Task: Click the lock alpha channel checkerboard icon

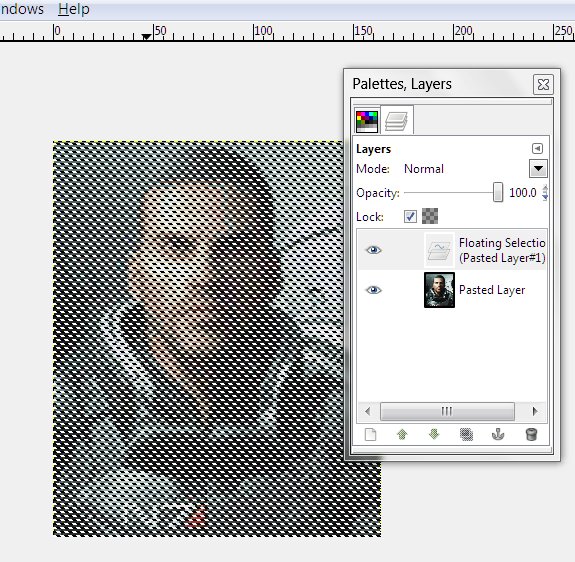Action: [x=430, y=216]
